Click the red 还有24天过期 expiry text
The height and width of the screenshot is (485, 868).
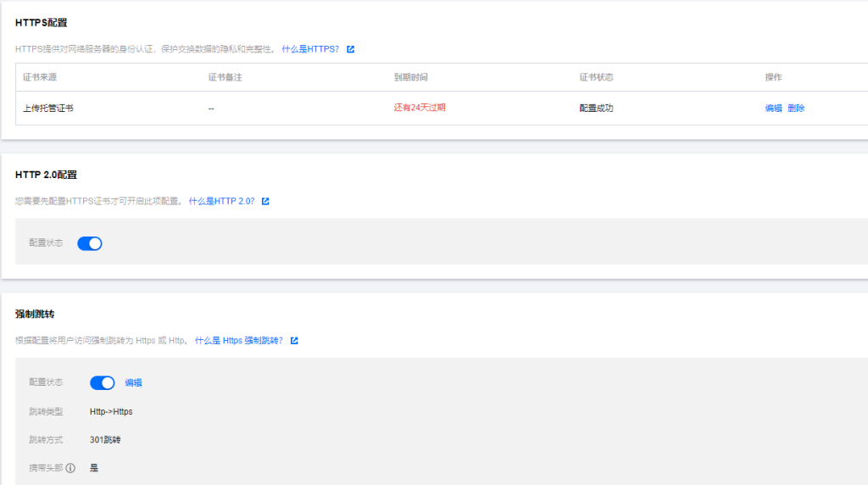(420, 108)
